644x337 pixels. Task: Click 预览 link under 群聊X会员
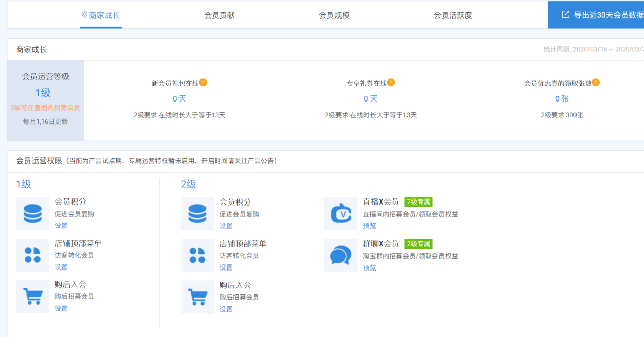(x=369, y=267)
